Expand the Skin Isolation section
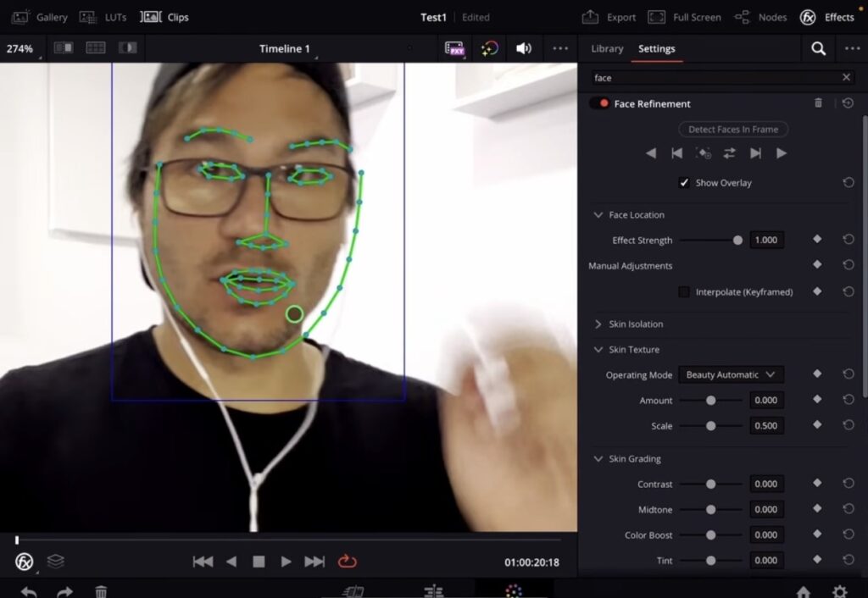Screen dimensions: 868x598 pos(598,324)
